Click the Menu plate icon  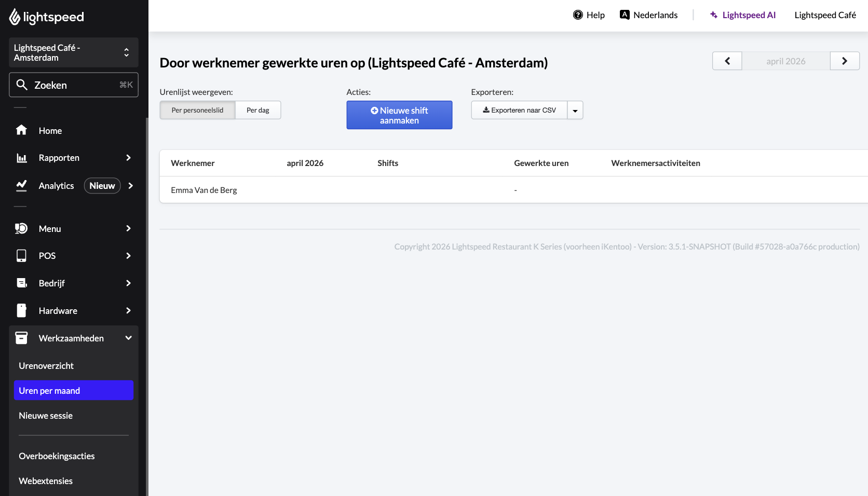coord(21,228)
